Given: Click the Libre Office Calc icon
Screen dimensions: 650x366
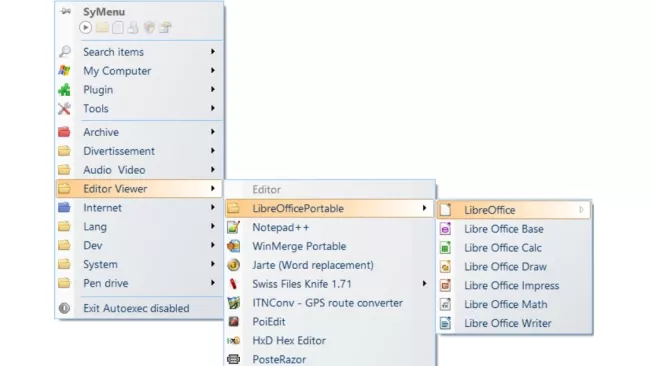Looking at the screenshot, I should pyautogui.click(x=445, y=248).
